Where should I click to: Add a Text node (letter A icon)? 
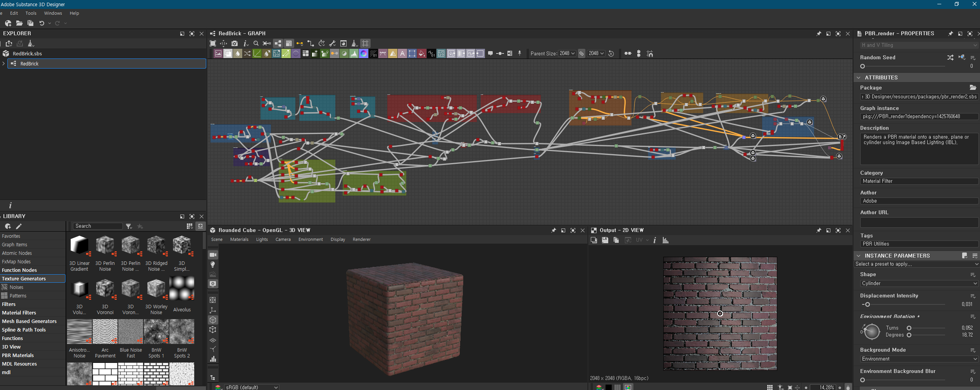point(402,53)
